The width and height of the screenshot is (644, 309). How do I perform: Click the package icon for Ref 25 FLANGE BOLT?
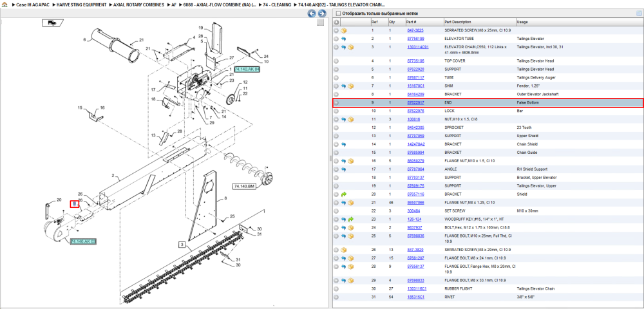pos(350,236)
